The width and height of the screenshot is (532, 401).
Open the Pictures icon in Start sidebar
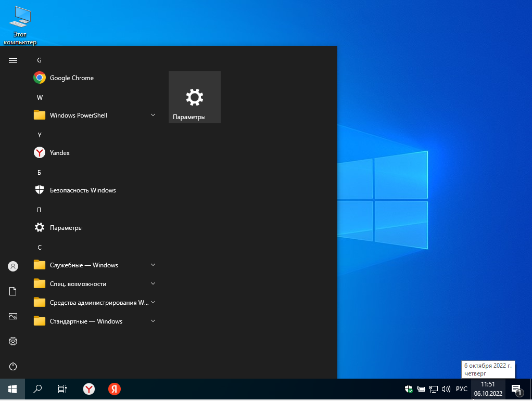(x=13, y=316)
